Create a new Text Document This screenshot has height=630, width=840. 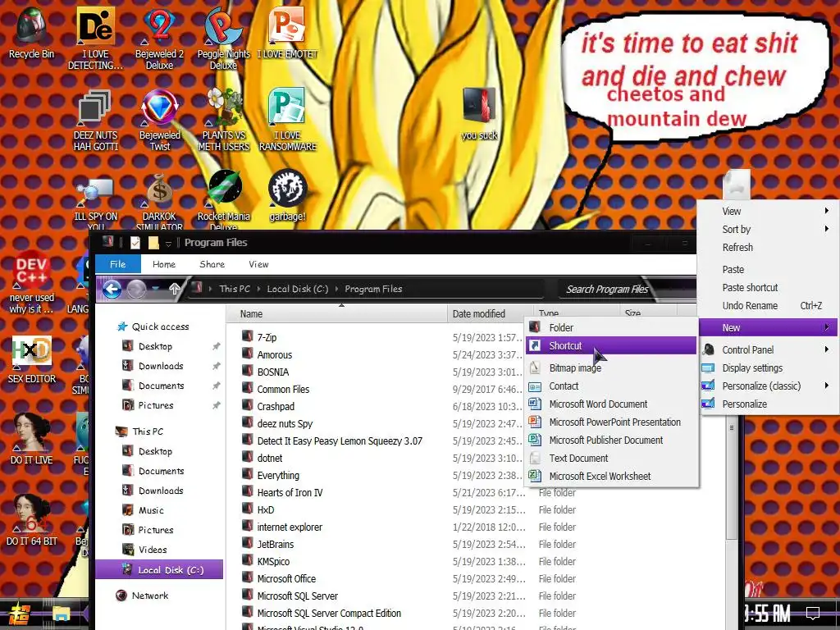point(611,458)
